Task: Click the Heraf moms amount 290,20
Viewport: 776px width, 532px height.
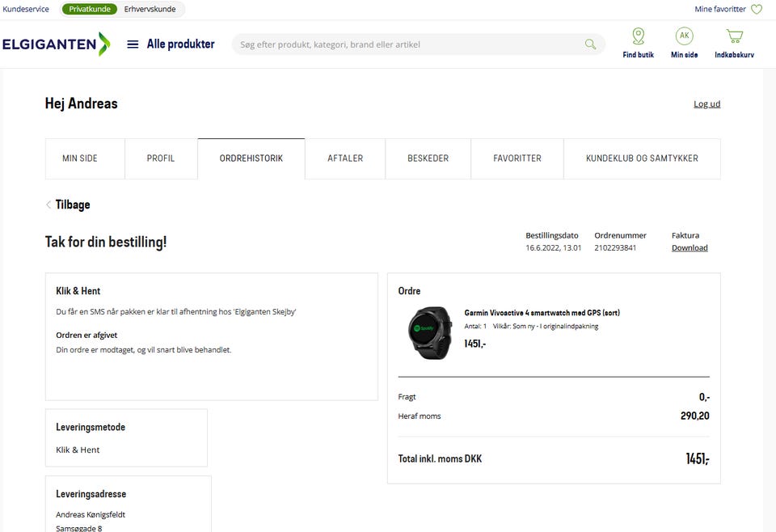Action: [695, 416]
